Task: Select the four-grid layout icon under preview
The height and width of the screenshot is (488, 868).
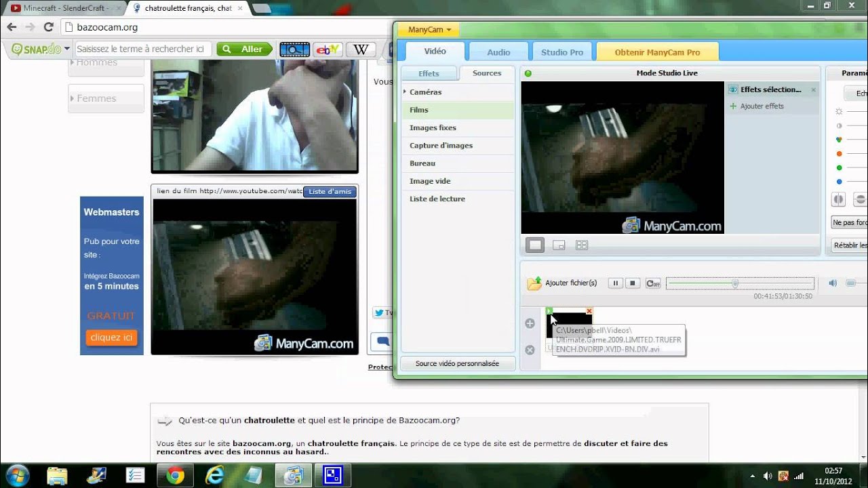Action: point(582,245)
